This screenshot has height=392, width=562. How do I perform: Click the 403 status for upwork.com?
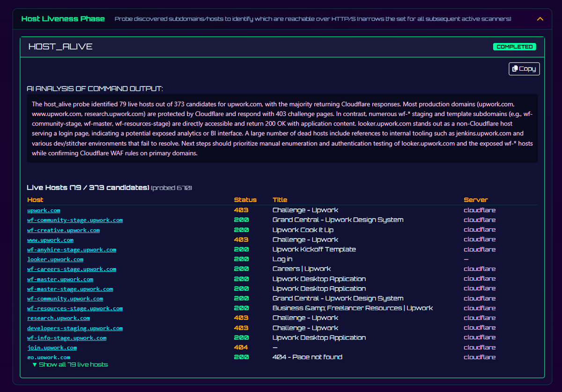click(241, 211)
